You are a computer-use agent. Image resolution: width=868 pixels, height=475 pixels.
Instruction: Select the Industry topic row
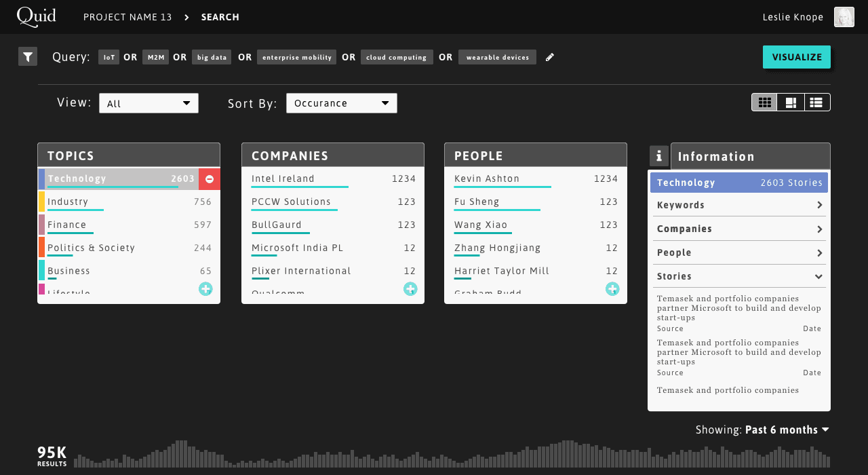click(x=129, y=202)
